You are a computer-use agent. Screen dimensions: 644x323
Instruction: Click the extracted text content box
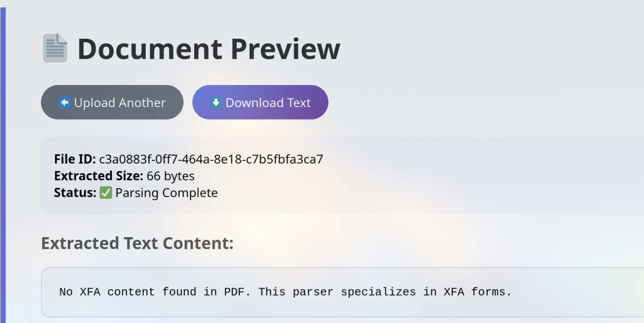click(x=342, y=292)
